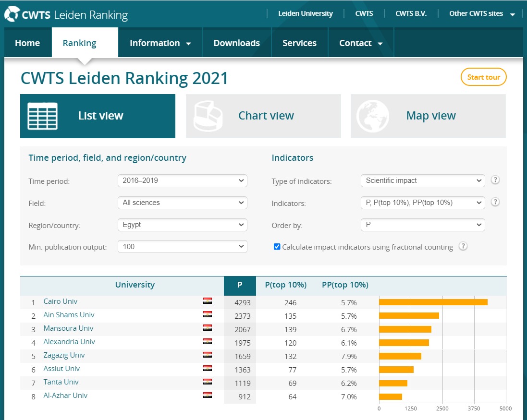Click help icon beside Indicators dropdown
527x420 pixels.
(x=495, y=202)
